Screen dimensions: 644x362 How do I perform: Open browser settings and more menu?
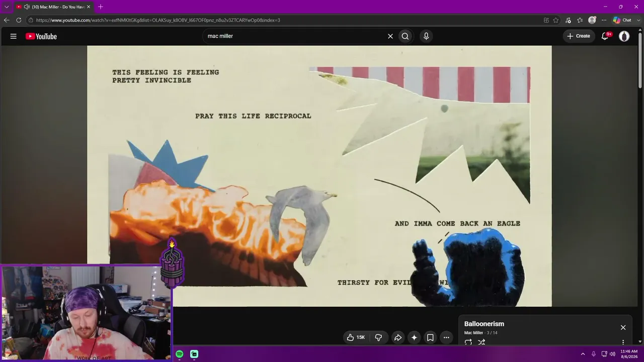(604, 20)
